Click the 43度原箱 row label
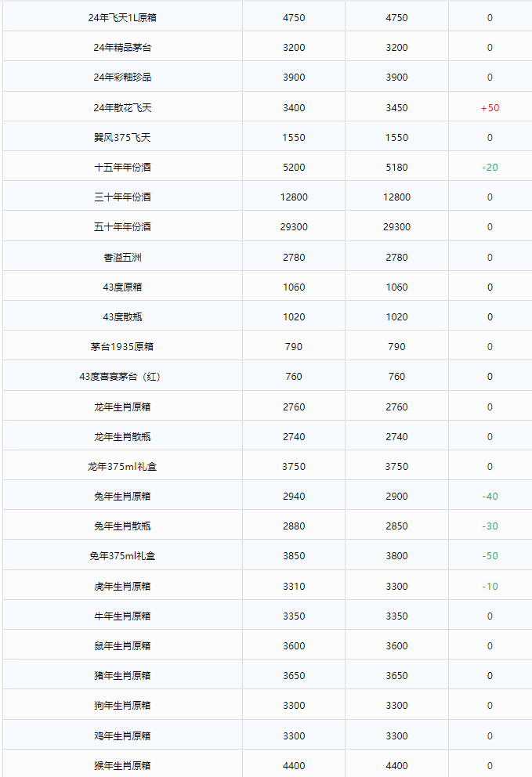 [x=122, y=287]
